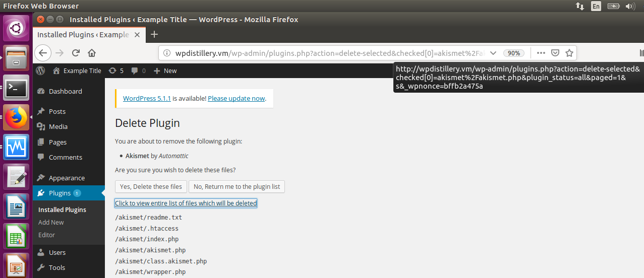644x278 pixels.
Task: Open the En keyboard layout indicator
Action: point(596,6)
